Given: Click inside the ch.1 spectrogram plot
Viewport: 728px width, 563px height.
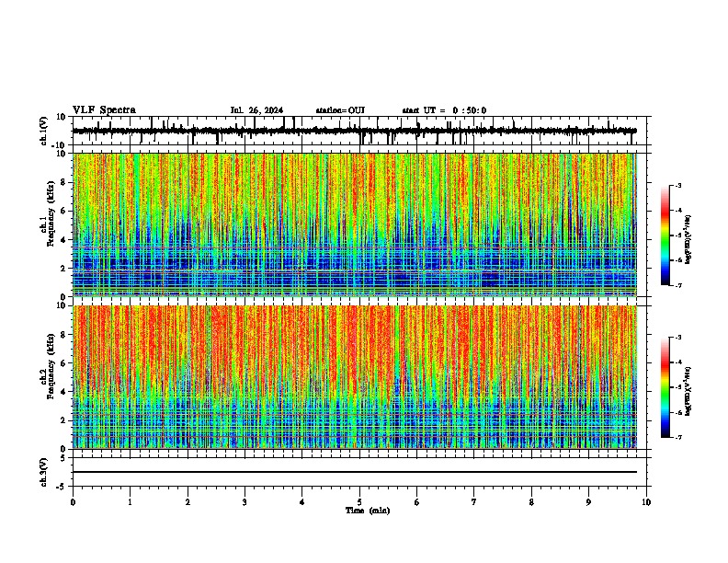Looking at the screenshot, I should pyautogui.click(x=355, y=224).
